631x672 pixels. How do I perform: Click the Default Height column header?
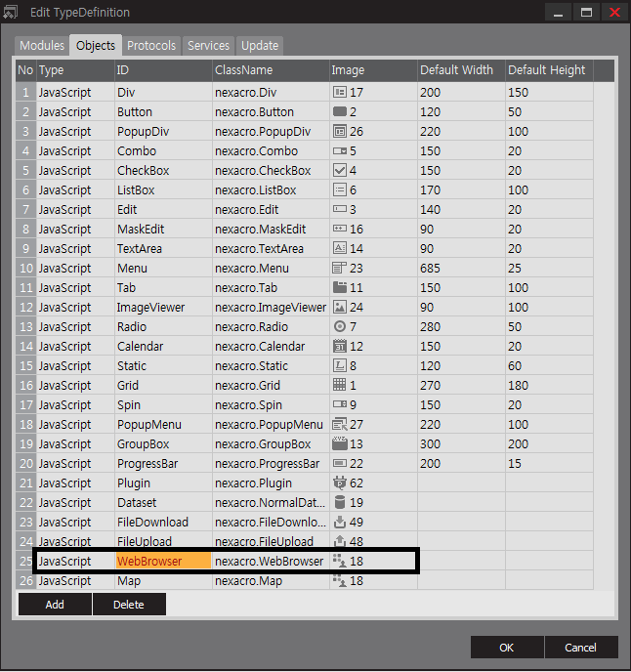click(x=549, y=70)
